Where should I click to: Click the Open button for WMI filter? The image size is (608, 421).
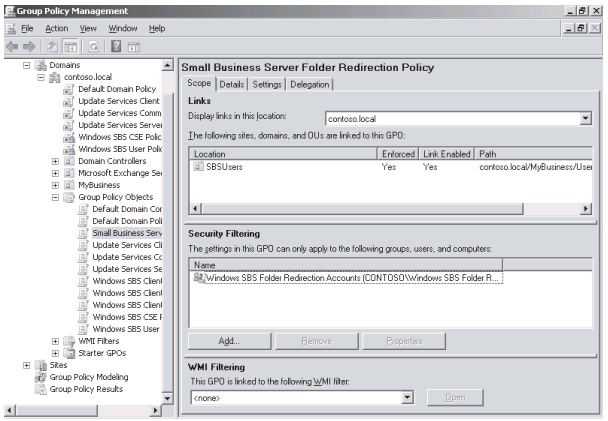[x=455, y=397]
